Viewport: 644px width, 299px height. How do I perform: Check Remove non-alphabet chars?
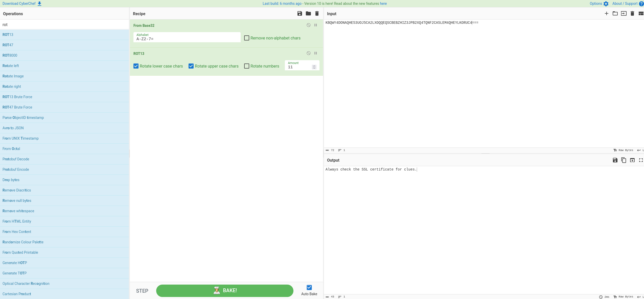click(247, 38)
